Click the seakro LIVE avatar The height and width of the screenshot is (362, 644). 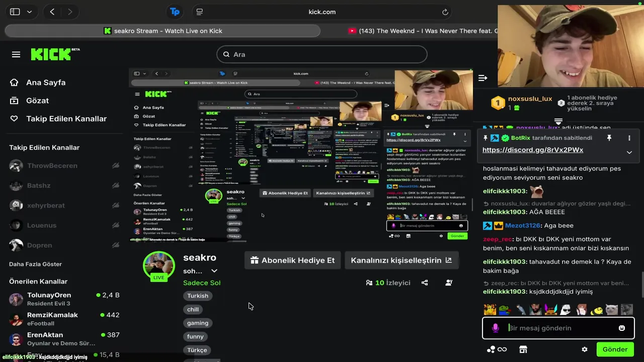click(159, 266)
